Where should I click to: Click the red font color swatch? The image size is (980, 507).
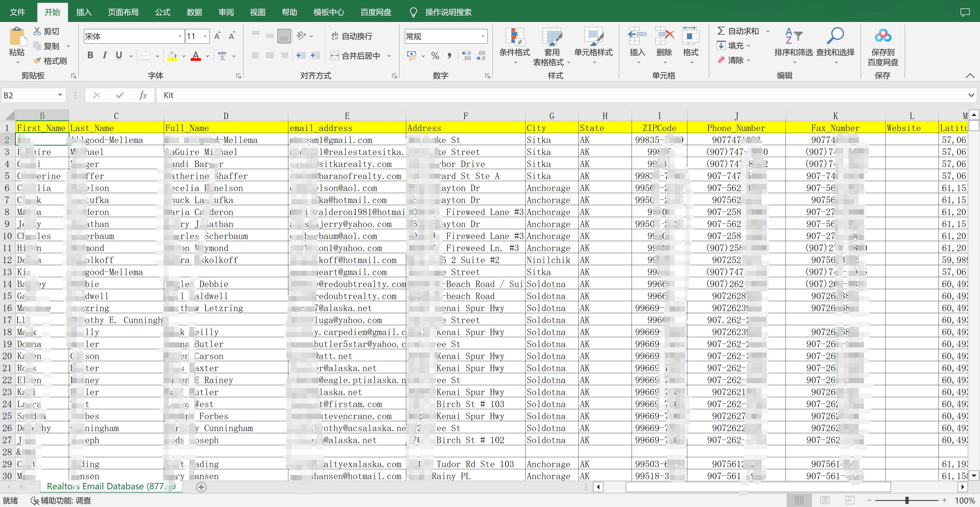click(x=196, y=56)
